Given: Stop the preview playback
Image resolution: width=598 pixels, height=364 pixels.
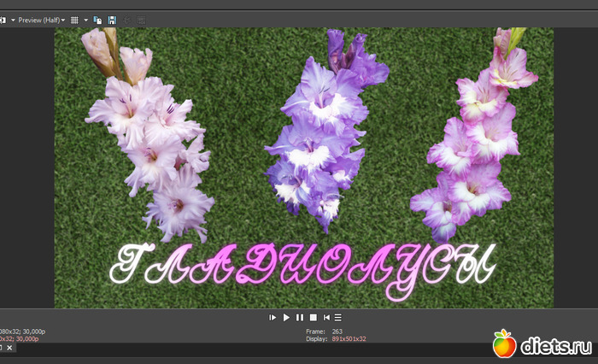Looking at the screenshot, I should 314,317.
